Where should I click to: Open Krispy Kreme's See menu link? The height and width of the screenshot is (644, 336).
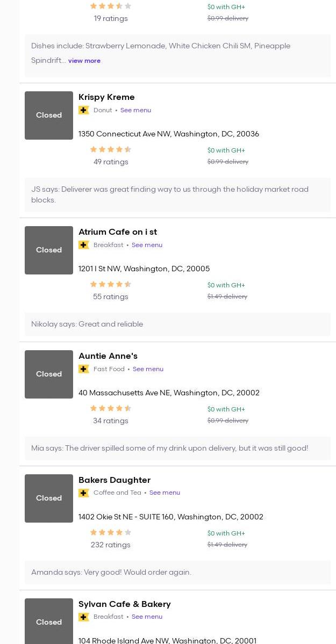point(135,110)
